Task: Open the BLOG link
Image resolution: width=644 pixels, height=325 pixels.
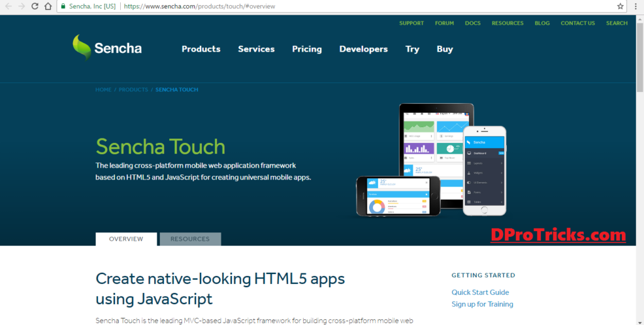Action: (542, 23)
